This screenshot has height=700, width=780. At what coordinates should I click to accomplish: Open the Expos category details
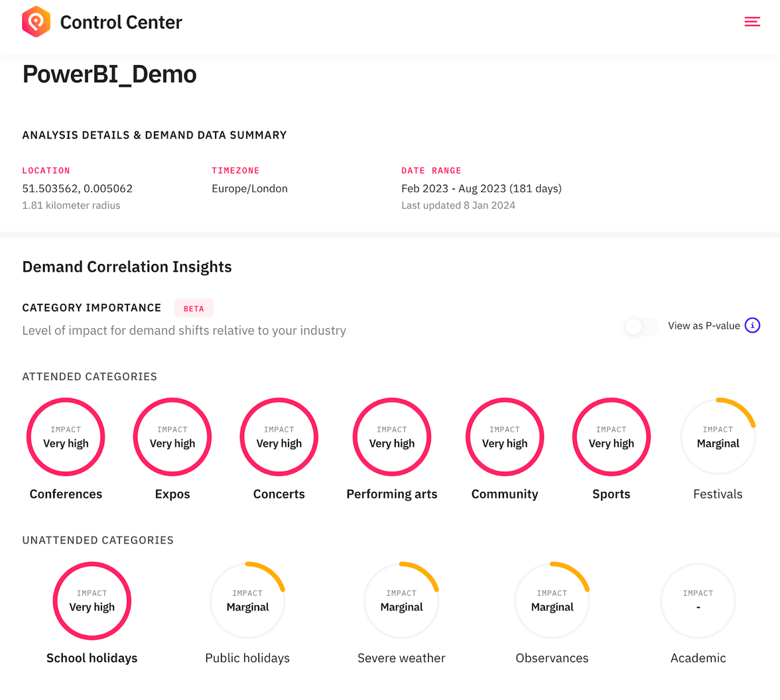click(172, 437)
